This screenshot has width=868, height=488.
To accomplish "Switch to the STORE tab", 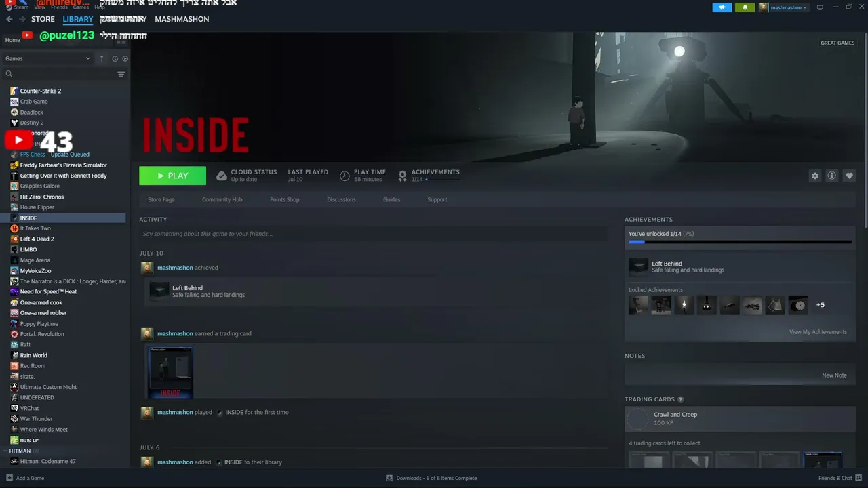I will tap(43, 19).
